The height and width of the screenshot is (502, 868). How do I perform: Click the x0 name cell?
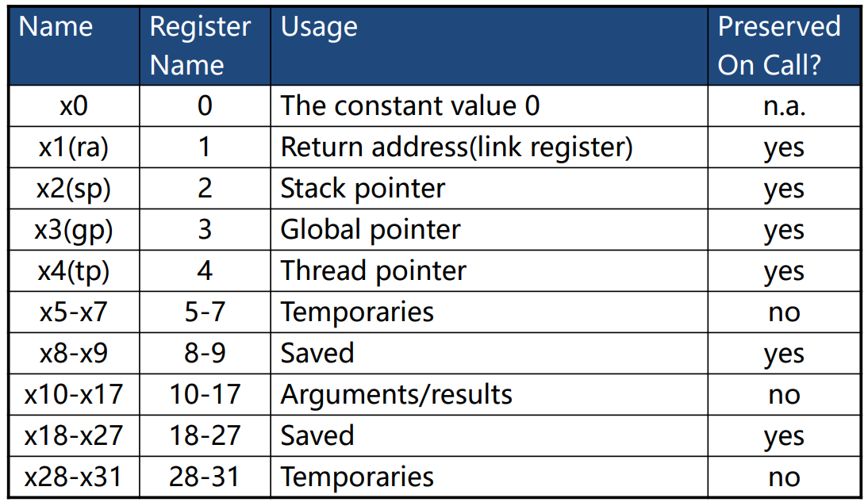coord(74,106)
